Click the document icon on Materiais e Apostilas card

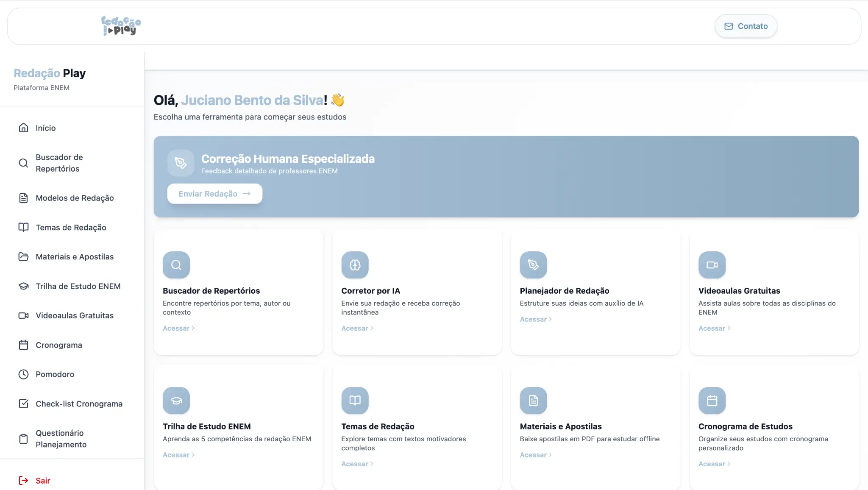click(533, 401)
